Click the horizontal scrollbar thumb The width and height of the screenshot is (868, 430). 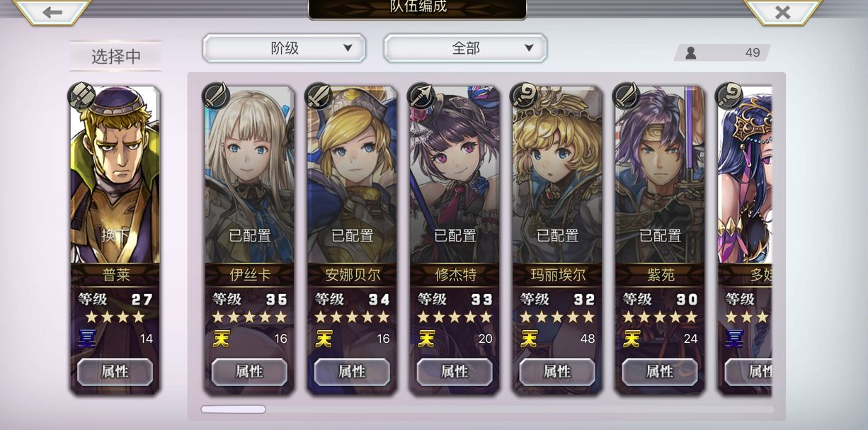click(234, 409)
